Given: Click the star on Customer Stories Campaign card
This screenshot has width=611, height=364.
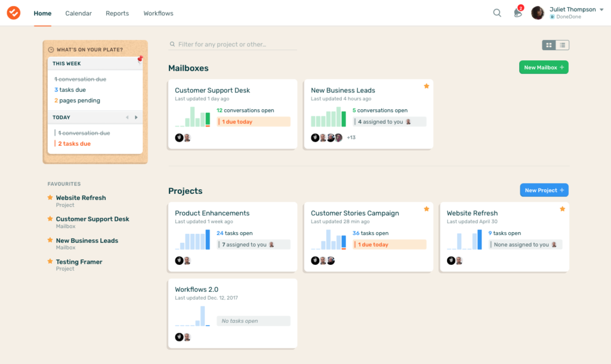Looking at the screenshot, I should [426, 208].
